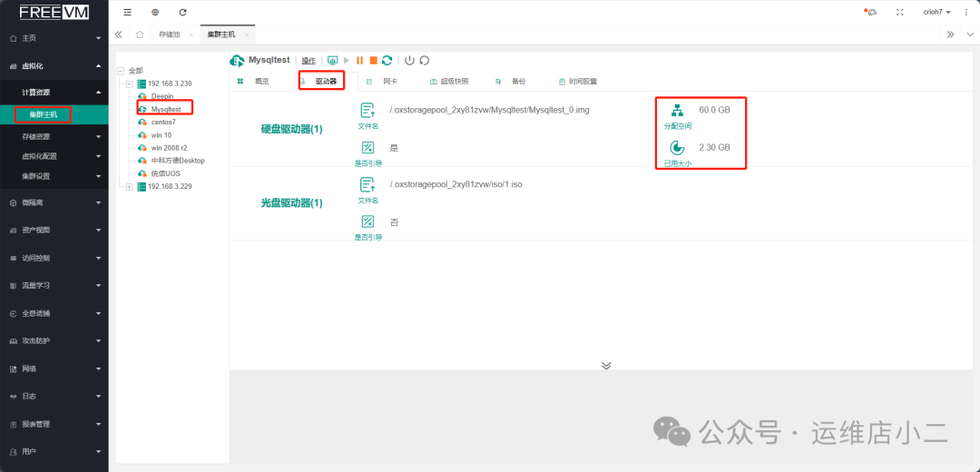This screenshot has width=980, height=472.
Task: Open the notification palette icon with red dot
Action: pos(870,12)
